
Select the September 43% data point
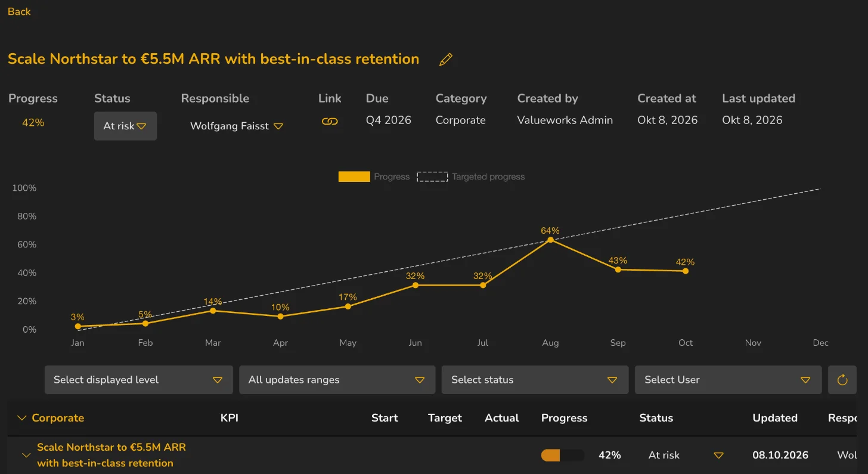(x=618, y=269)
